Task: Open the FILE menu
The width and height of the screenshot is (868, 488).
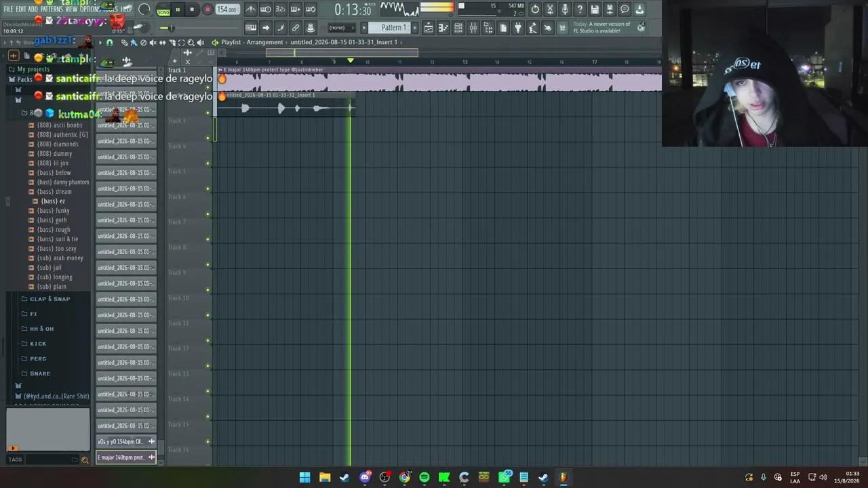Action: (8, 9)
